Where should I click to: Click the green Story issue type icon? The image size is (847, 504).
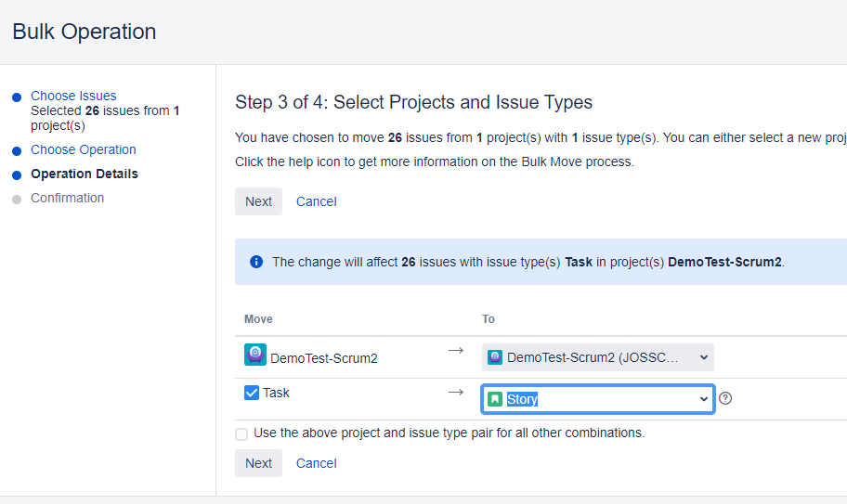click(x=496, y=399)
